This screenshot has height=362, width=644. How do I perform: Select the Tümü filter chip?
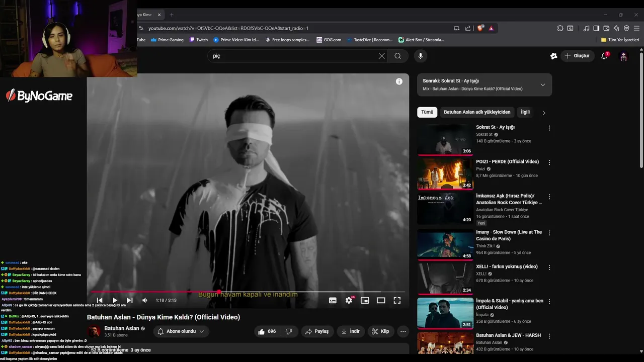427,112
